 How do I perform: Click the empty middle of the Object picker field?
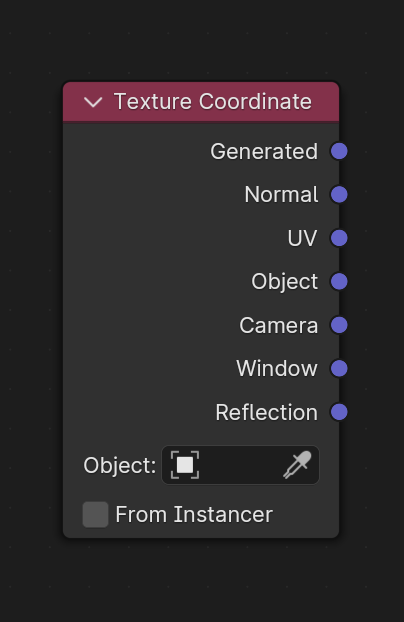click(x=240, y=465)
